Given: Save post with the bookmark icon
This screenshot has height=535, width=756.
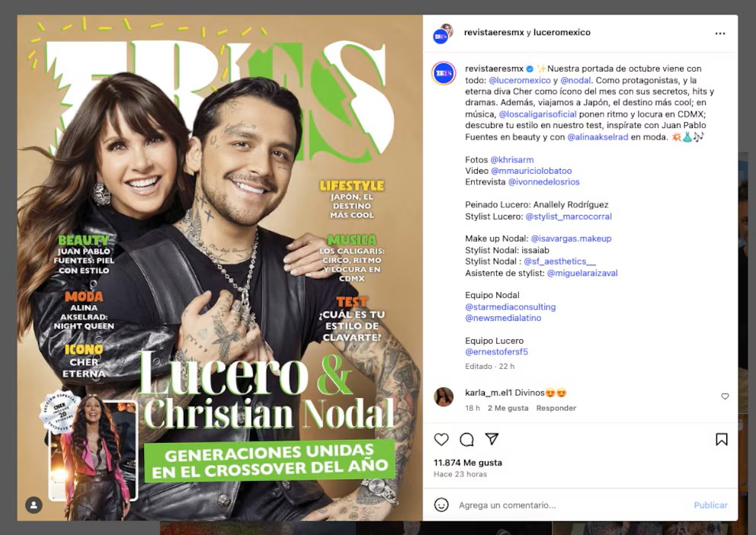Looking at the screenshot, I should click(721, 439).
